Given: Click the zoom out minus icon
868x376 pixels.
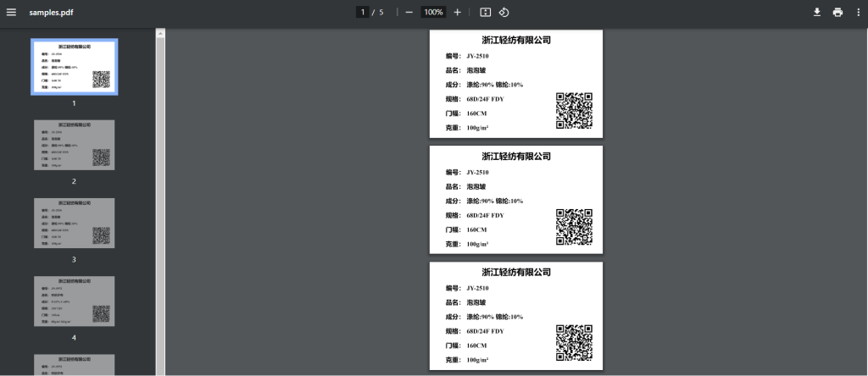Looking at the screenshot, I should [x=409, y=12].
